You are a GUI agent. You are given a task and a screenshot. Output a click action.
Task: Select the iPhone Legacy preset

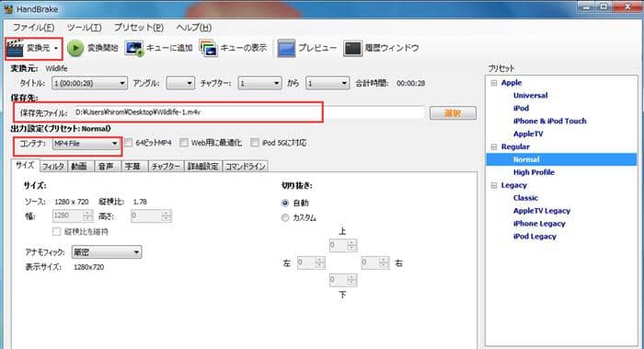(539, 224)
